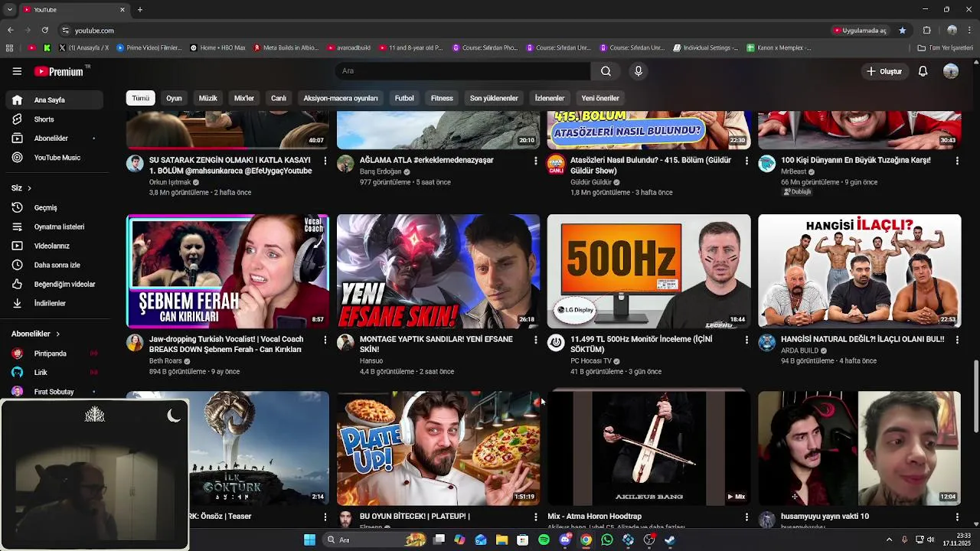Select Son yüklenenler filter chip

click(494, 98)
